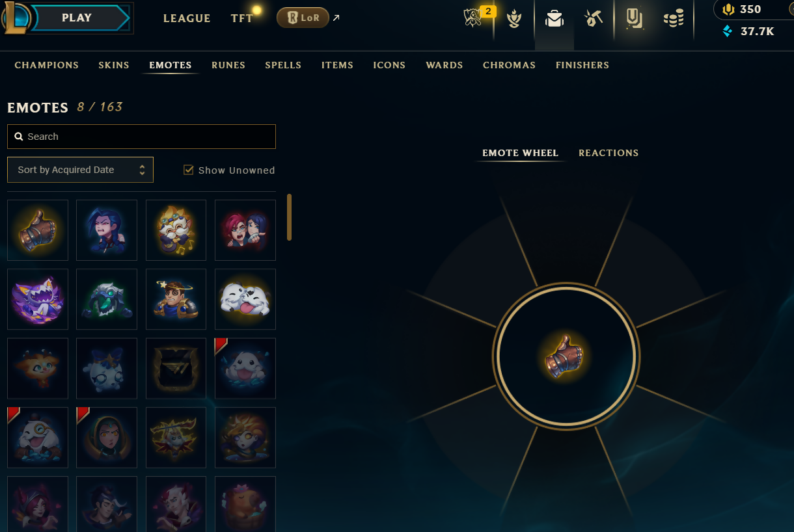
Task: Launch Legends of Runeterra via LoR button
Action: [303, 18]
